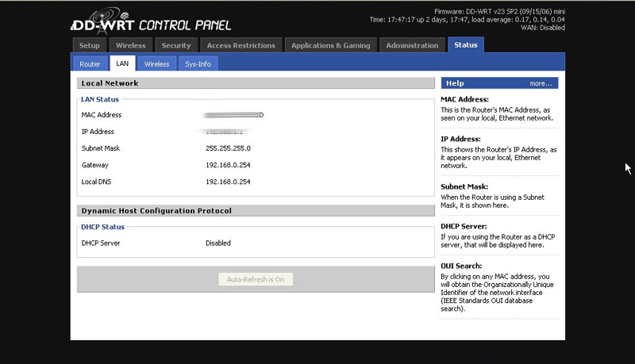
Task: Click the OUI Search help heading
Action: coord(461,266)
